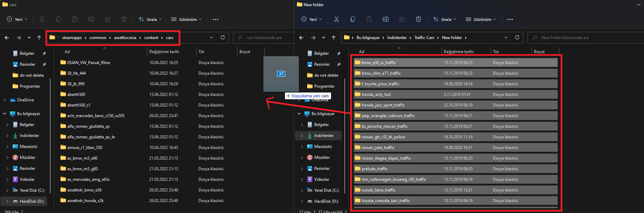Click the Rename icon in the cars window
The width and height of the screenshot is (644, 213).
pyautogui.click(x=91, y=19)
